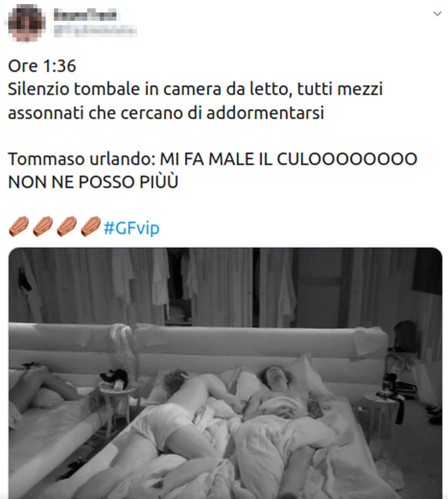Click the third coffin emoji
This screenshot has height=499, width=448.
67,227
